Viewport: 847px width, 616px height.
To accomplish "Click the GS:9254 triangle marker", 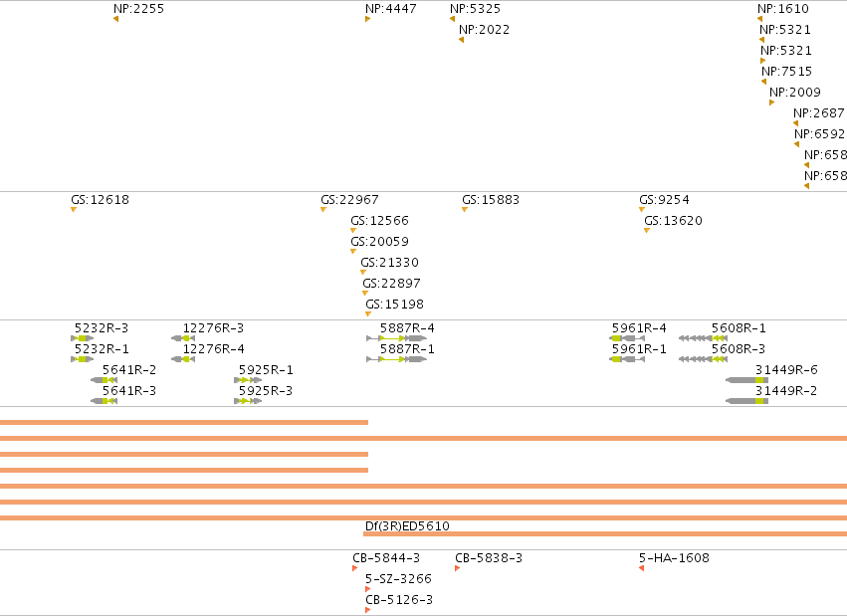I will coord(642,209).
